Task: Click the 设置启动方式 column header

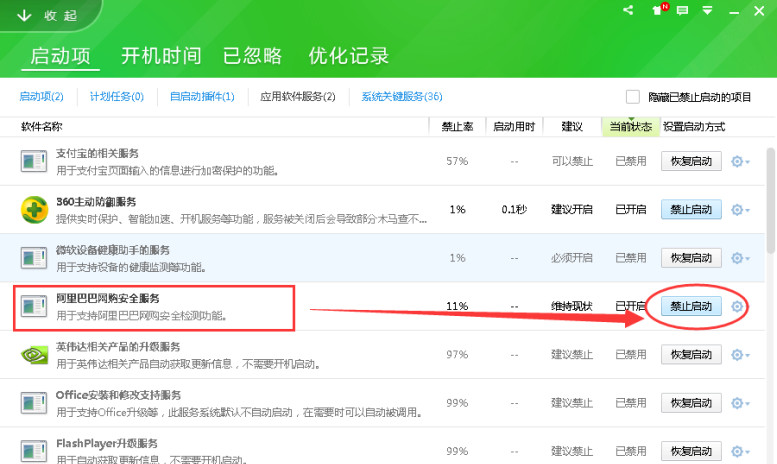Action: (x=694, y=127)
